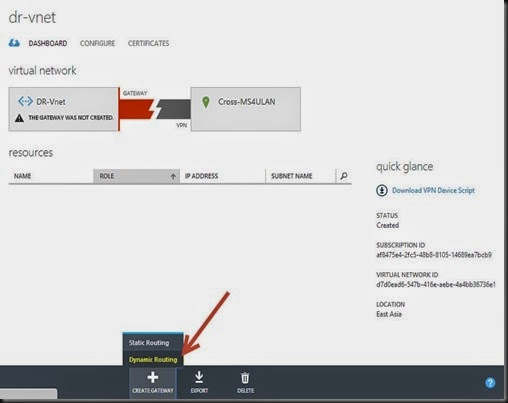508x403 pixels.
Task: Click the Create Gateway plus button
Action: tap(153, 382)
